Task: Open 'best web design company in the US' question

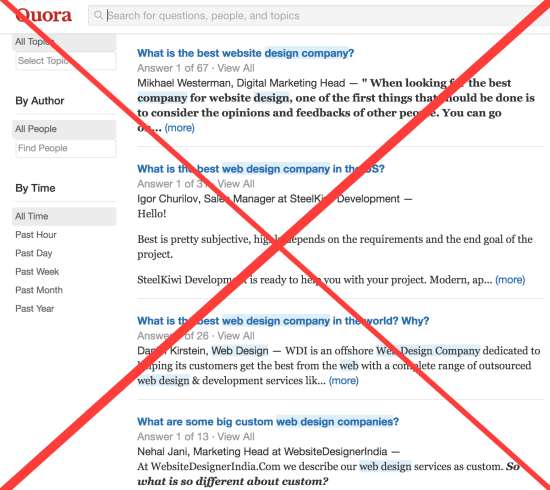Action: point(261,169)
